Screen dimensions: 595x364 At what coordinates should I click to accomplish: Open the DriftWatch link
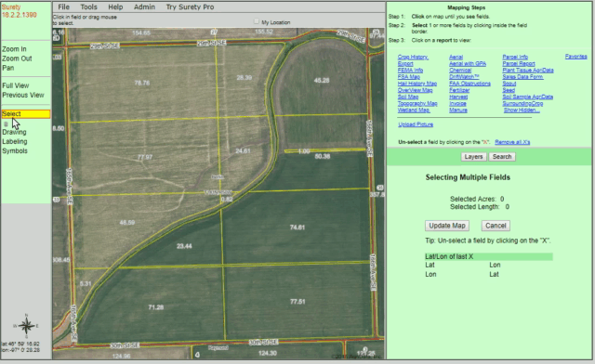tap(464, 76)
